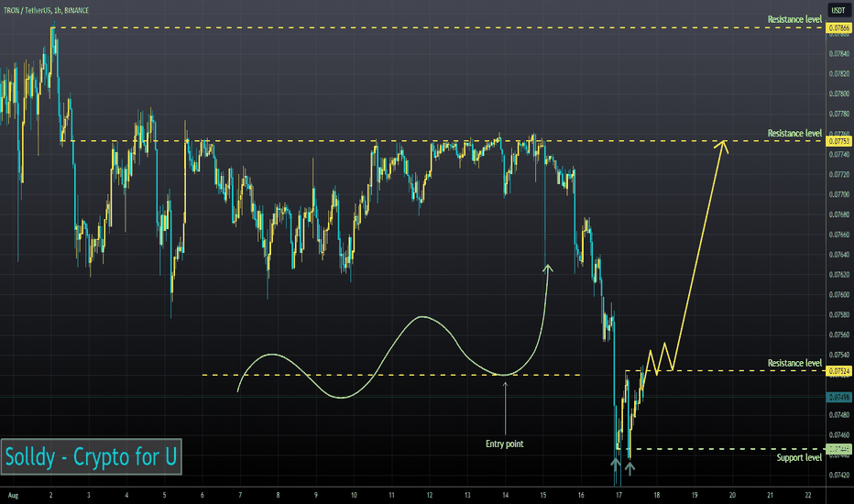
Task: Click date 9 on the time axis
Action: coord(316,495)
